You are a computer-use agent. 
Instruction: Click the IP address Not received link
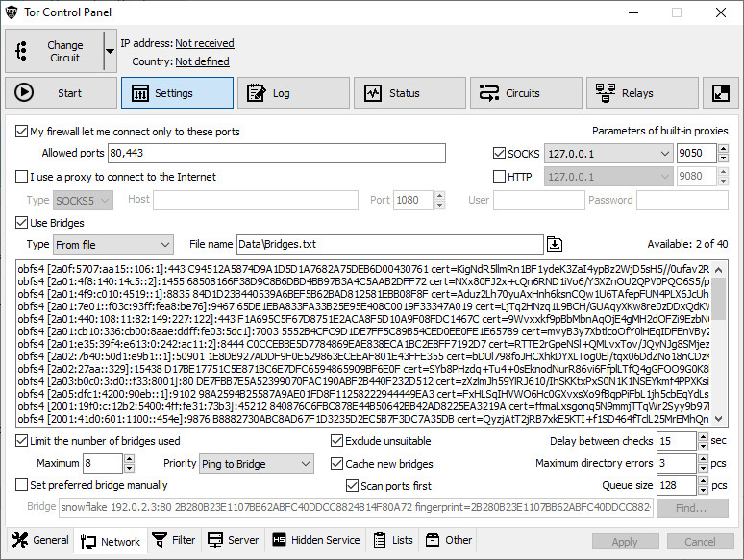click(x=205, y=43)
